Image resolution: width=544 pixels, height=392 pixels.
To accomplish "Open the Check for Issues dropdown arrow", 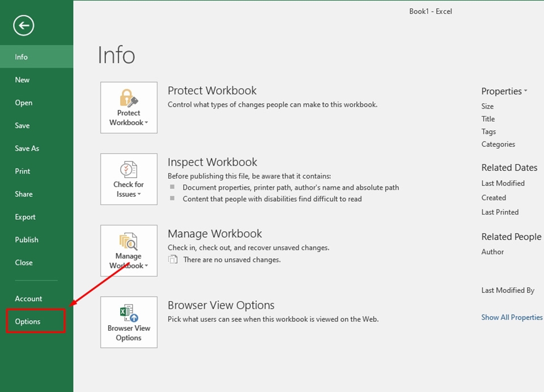I will 139,194.
